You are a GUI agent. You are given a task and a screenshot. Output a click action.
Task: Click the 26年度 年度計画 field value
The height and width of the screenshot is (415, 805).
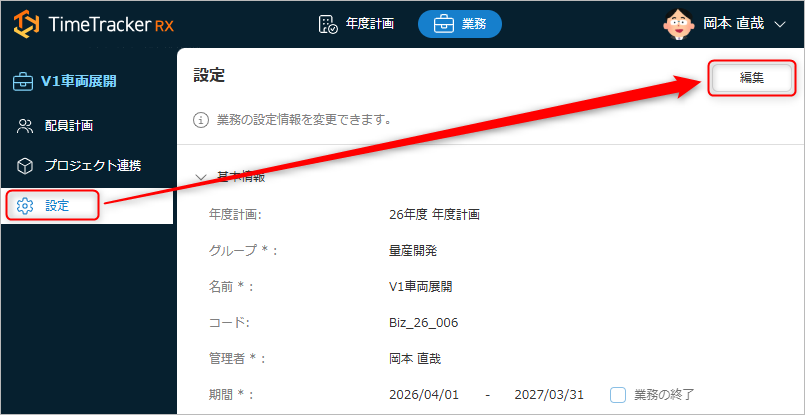[x=434, y=214]
